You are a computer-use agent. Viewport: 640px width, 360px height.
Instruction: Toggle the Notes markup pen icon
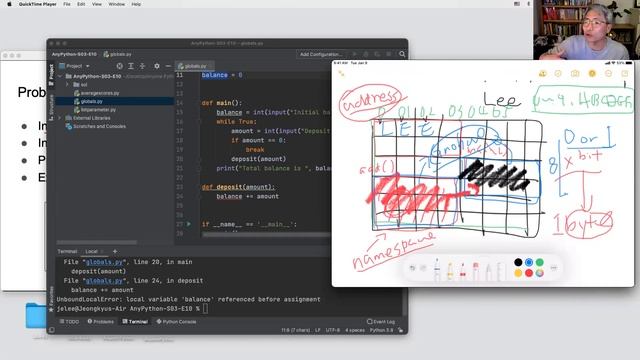coord(592,73)
